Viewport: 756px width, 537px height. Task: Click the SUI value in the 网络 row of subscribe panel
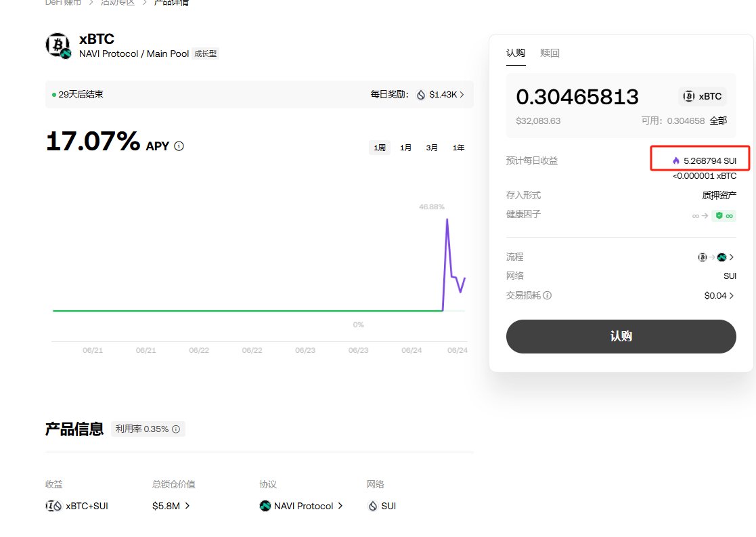point(730,276)
